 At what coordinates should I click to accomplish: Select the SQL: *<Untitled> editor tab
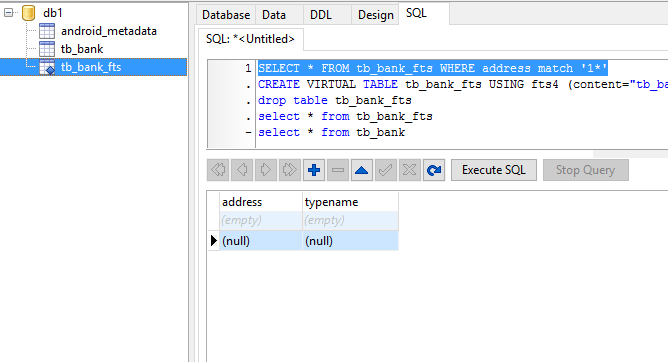(250, 39)
